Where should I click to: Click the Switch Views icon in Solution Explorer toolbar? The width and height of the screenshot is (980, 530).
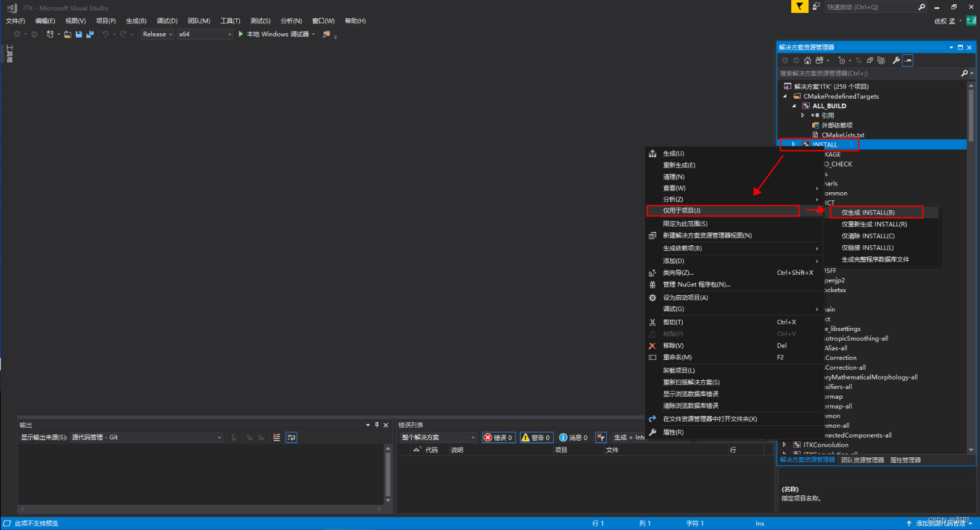pos(819,60)
